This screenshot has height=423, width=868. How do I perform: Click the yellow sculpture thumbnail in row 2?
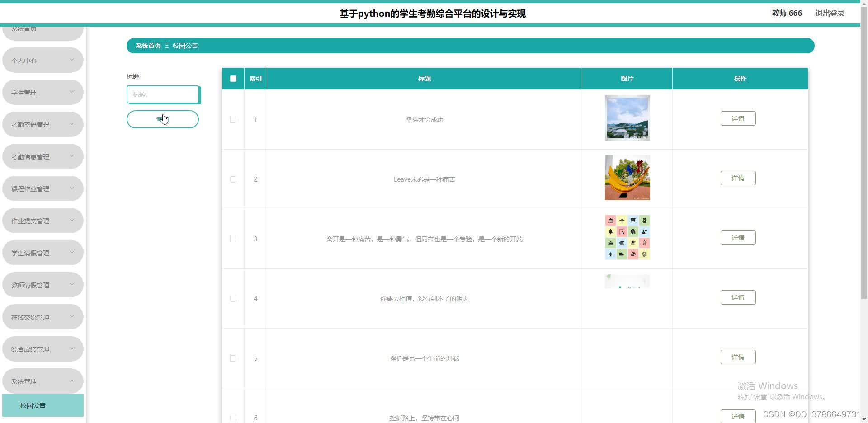click(627, 178)
